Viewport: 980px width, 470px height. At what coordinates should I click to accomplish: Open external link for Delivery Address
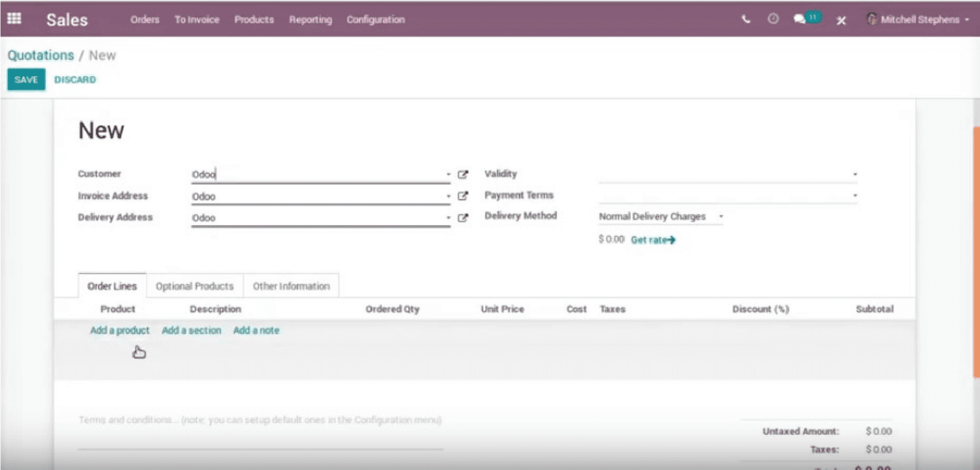coord(463,218)
